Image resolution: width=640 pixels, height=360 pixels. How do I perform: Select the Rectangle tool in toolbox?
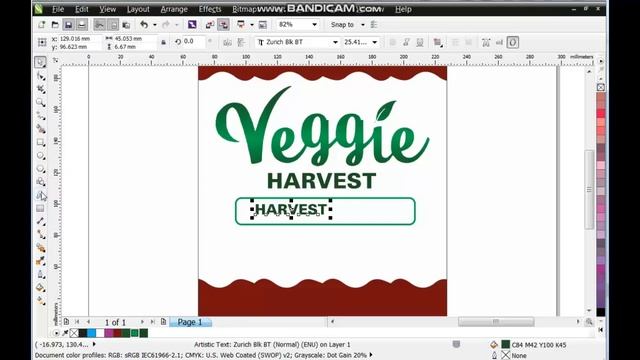click(x=40, y=142)
